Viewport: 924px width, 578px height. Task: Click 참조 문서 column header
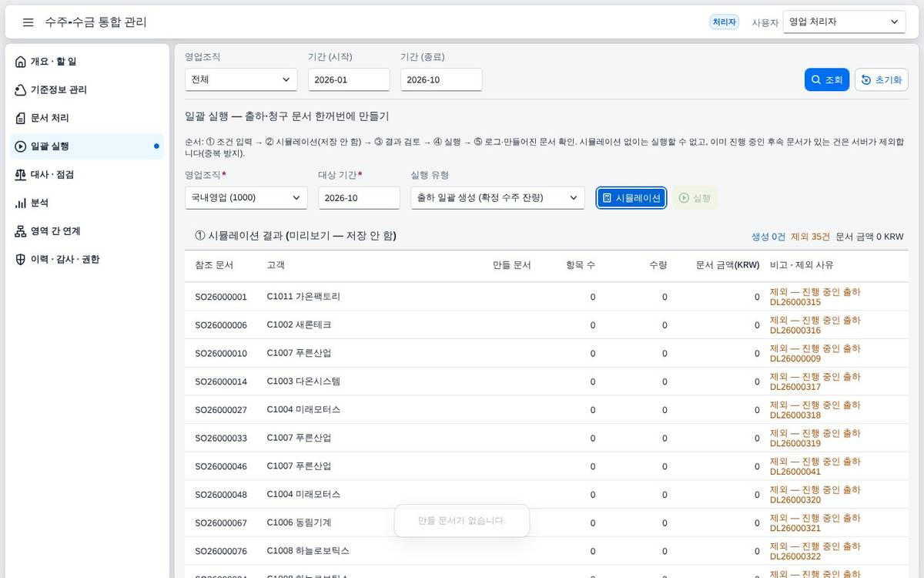214,265
